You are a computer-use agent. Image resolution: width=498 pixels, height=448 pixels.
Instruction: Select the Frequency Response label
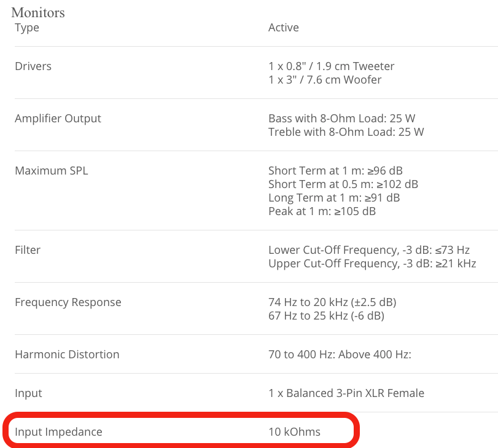pos(68,302)
